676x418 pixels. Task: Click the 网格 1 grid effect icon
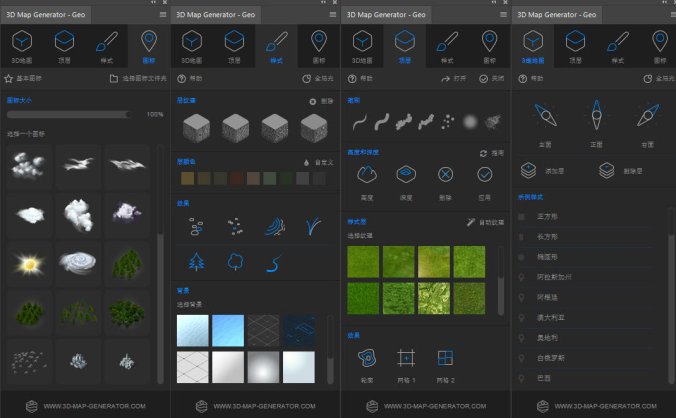[x=405, y=357]
